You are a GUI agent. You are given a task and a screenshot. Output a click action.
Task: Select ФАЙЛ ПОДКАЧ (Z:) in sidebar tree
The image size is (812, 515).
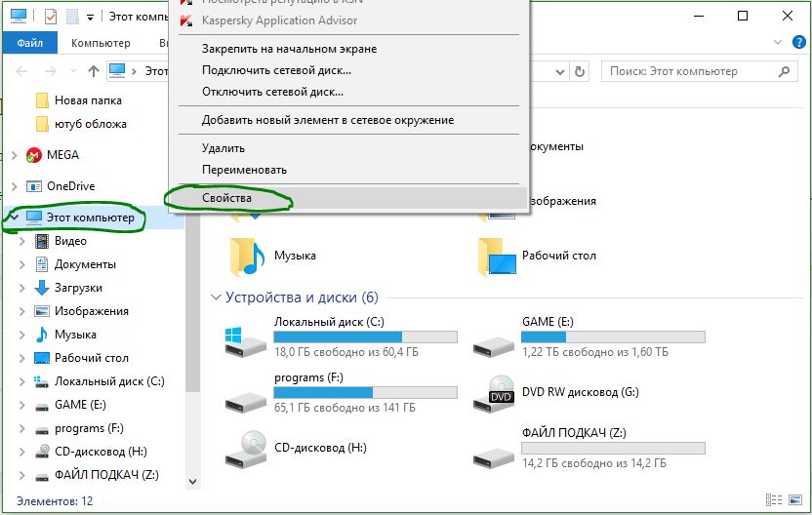pos(106,475)
